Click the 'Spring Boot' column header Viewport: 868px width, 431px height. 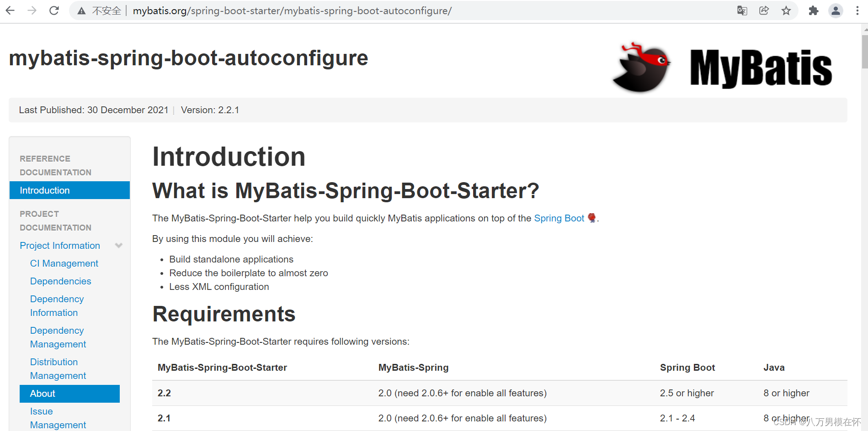click(x=687, y=368)
